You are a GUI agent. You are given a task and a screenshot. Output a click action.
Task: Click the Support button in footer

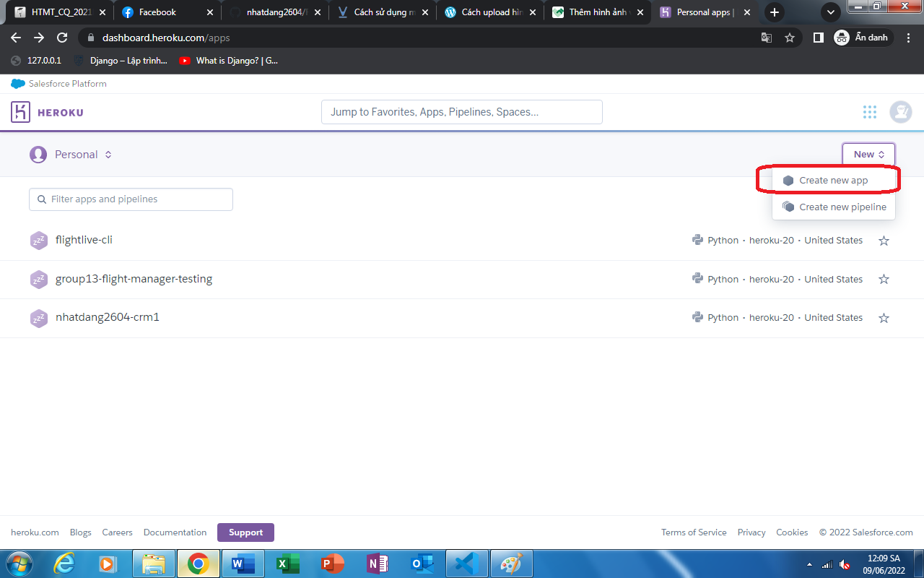coord(245,532)
